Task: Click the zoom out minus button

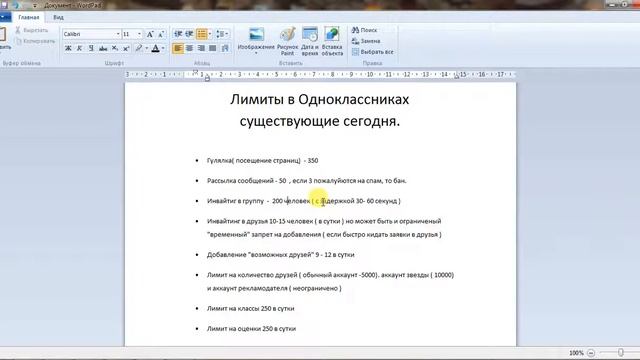Action: coord(591,353)
